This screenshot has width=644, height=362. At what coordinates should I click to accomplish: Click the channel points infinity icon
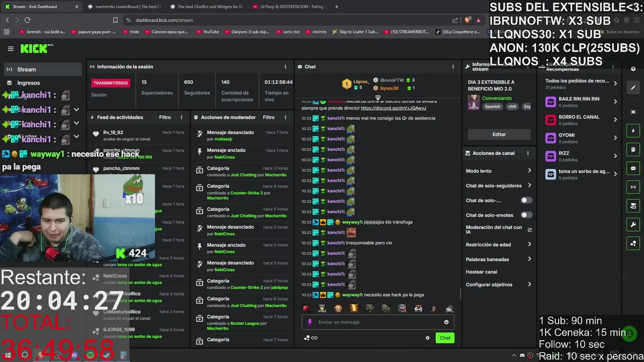pyautogui.click(x=311, y=338)
